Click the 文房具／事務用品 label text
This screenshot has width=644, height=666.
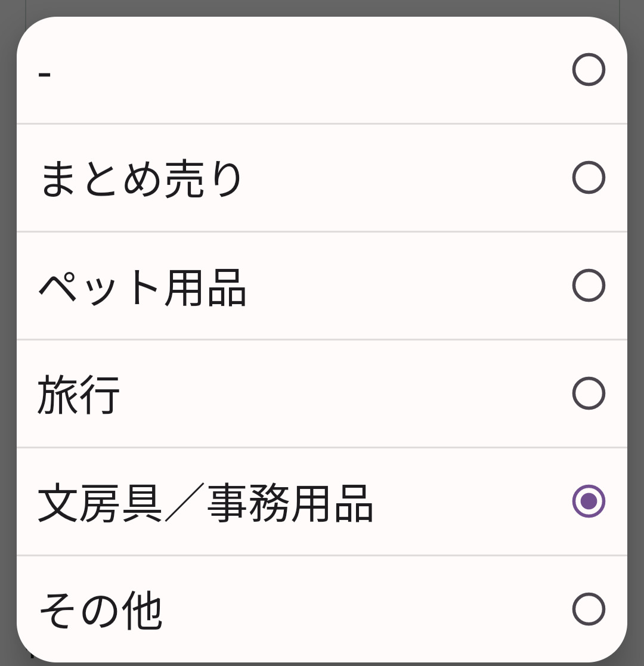click(205, 503)
